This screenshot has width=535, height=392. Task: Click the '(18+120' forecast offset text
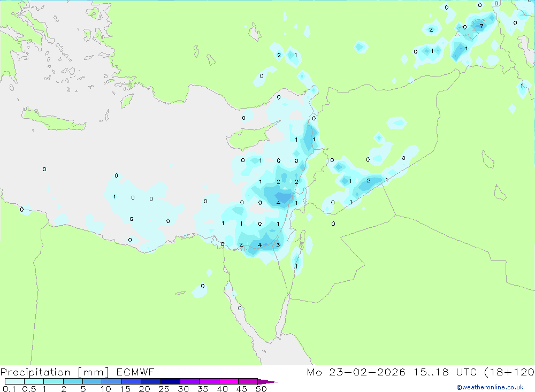click(509, 372)
